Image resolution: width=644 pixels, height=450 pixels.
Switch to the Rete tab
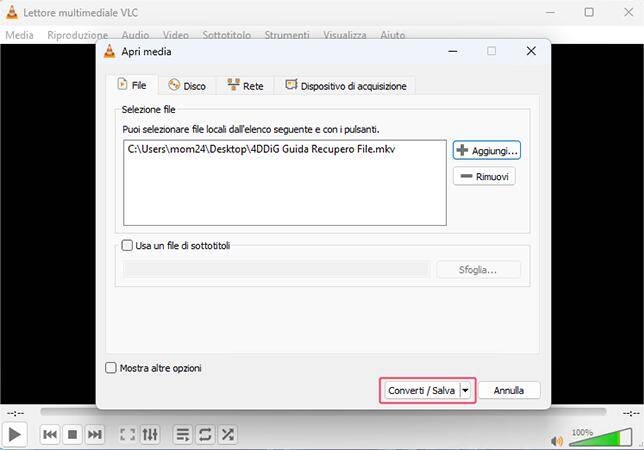245,86
